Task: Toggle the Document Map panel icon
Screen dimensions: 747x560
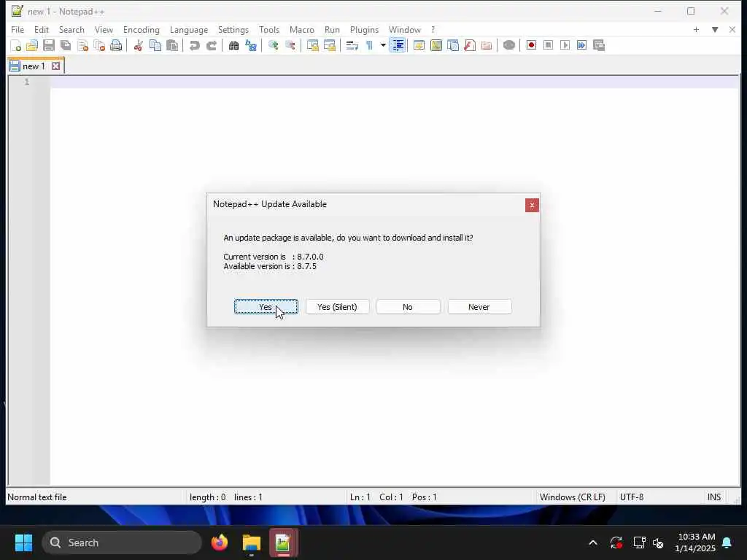Action: click(x=436, y=45)
